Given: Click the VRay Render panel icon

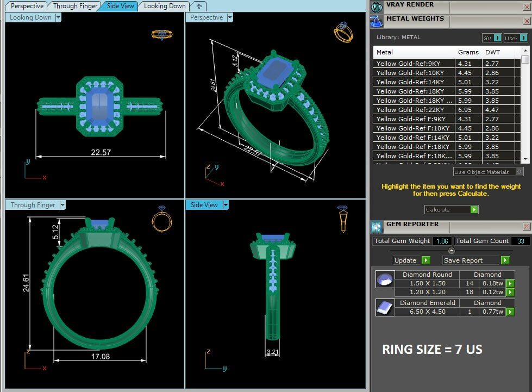Looking at the screenshot, I should [376, 6].
